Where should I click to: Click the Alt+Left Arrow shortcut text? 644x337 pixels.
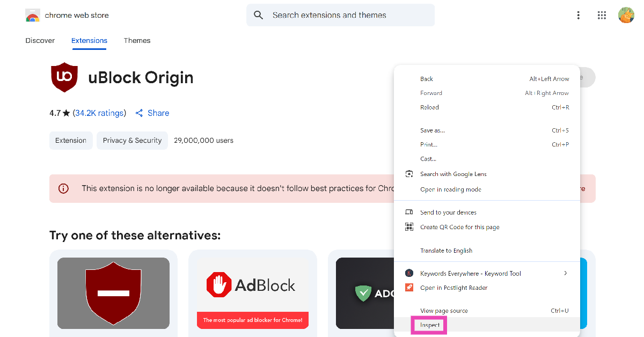pyautogui.click(x=550, y=79)
